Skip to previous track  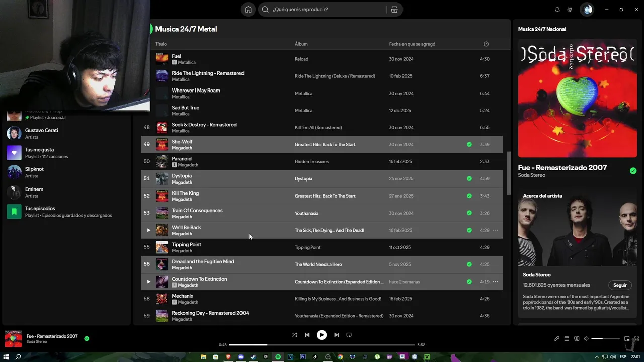307,335
